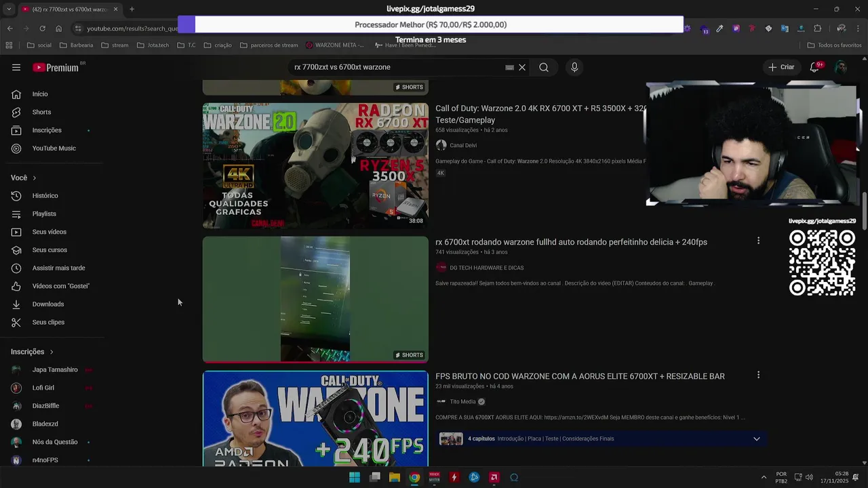Open File Explorer from taskbar
Viewport: 868px width, 488px height.
tap(395, 477)
